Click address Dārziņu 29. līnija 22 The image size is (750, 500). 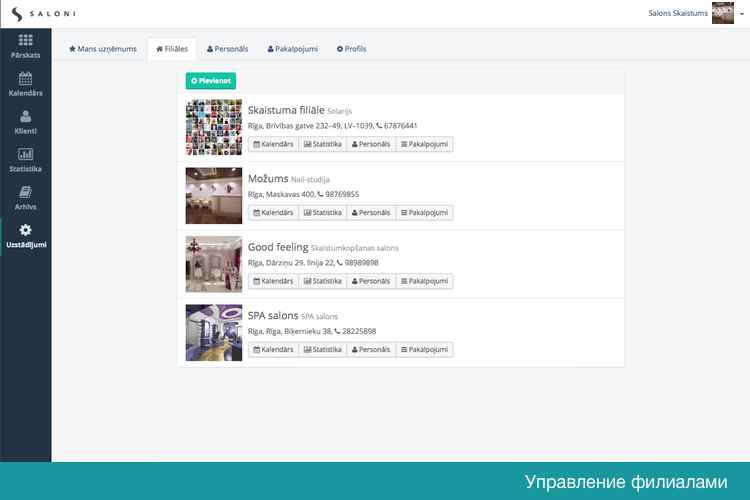click(300, 263)
